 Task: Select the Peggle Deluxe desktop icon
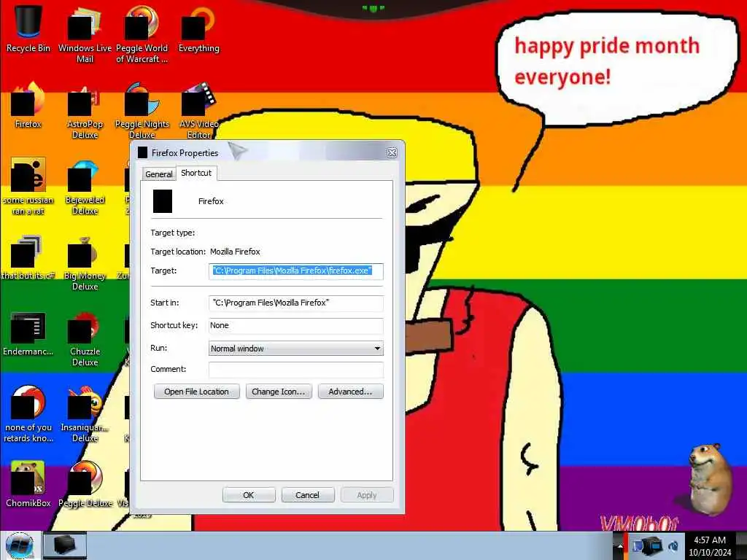point(85,484)
